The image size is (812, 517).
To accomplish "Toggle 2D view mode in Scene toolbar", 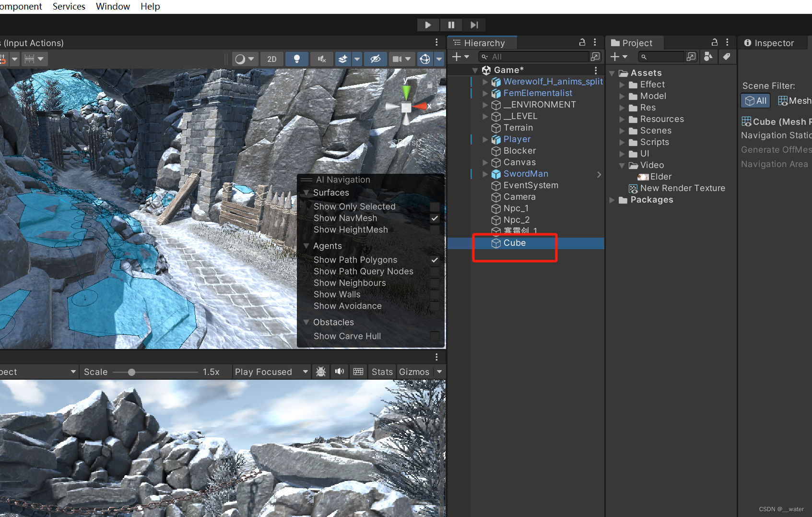I will (272, 59).
